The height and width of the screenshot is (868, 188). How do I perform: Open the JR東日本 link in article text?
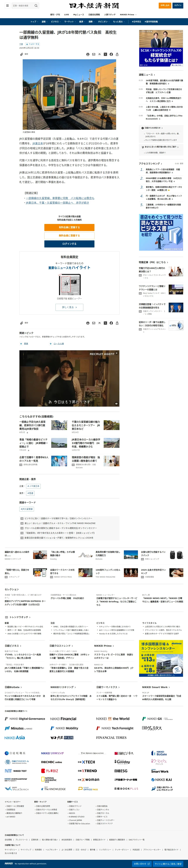pos(38,144)
